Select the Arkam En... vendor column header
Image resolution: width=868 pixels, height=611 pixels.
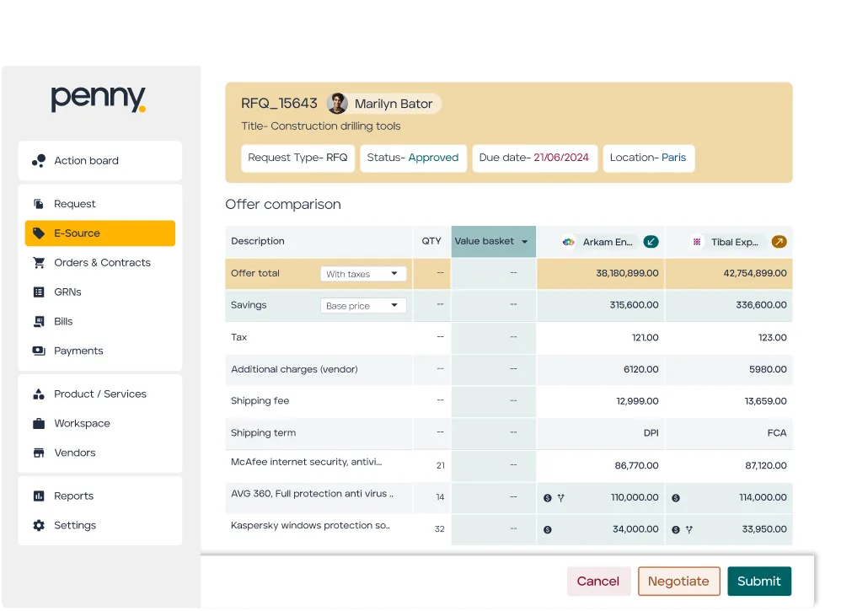tap(601, 241)
